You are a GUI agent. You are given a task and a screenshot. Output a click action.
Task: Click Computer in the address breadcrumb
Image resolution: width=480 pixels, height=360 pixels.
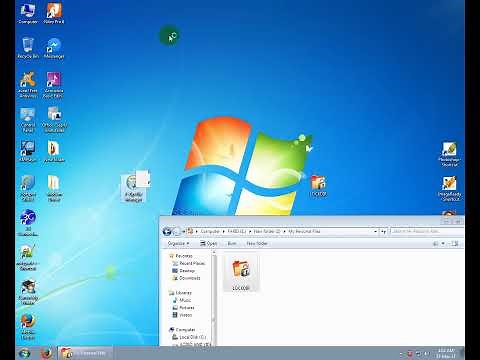click(x=210, y=231)
